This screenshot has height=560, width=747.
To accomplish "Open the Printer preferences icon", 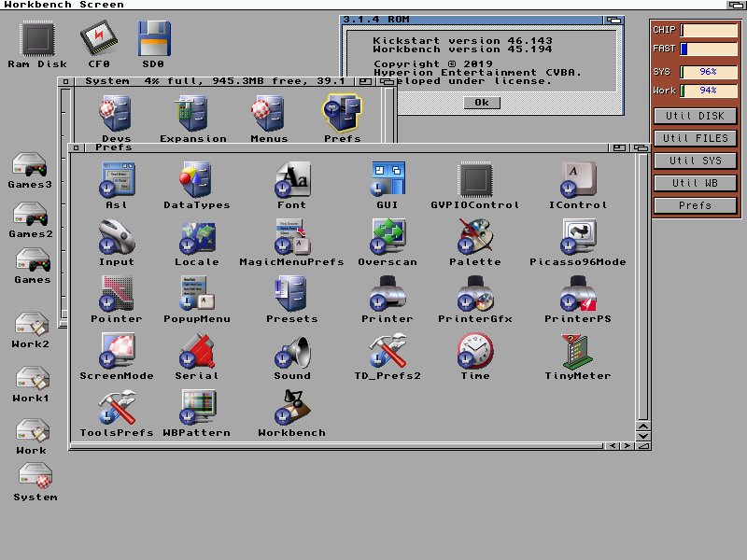I will click(x=388, y=293).
